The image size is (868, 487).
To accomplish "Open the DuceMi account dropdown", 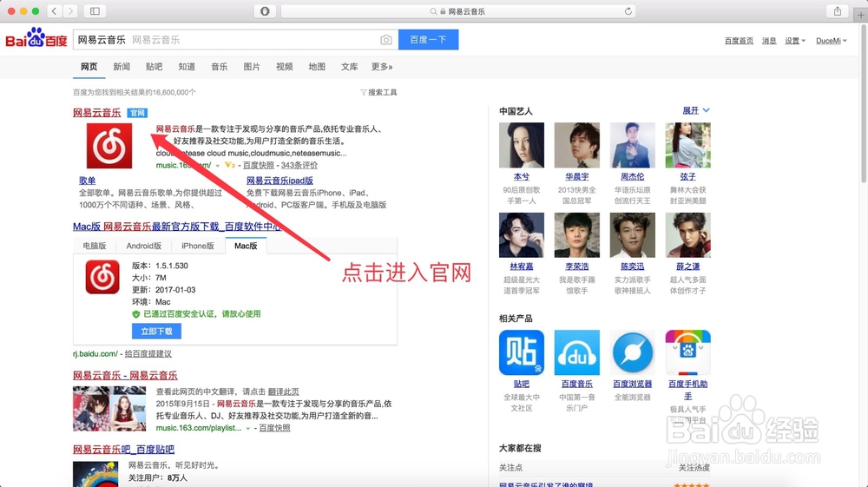I will (x=832, y=41).
